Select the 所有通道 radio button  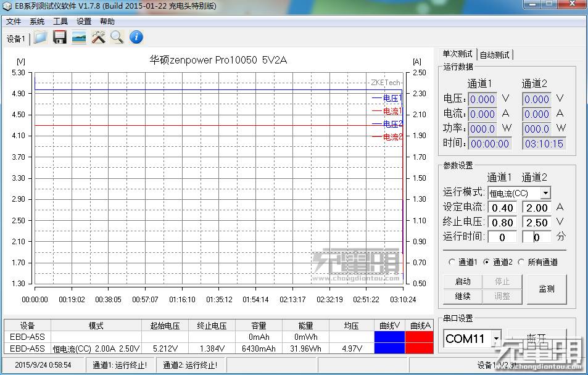click(x=538, y=262)
